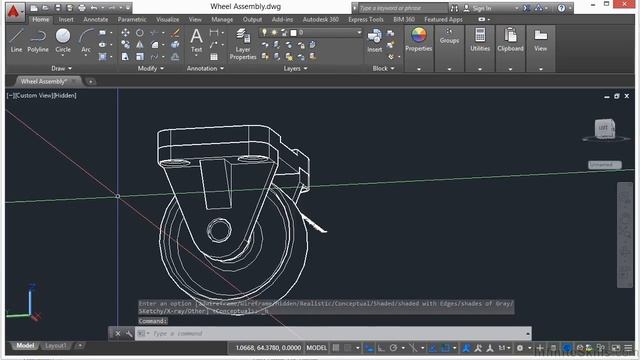This screenshot has height=360, width=640.
Task: Switch to the Layout1 tab
Action: tap(55, 346)
